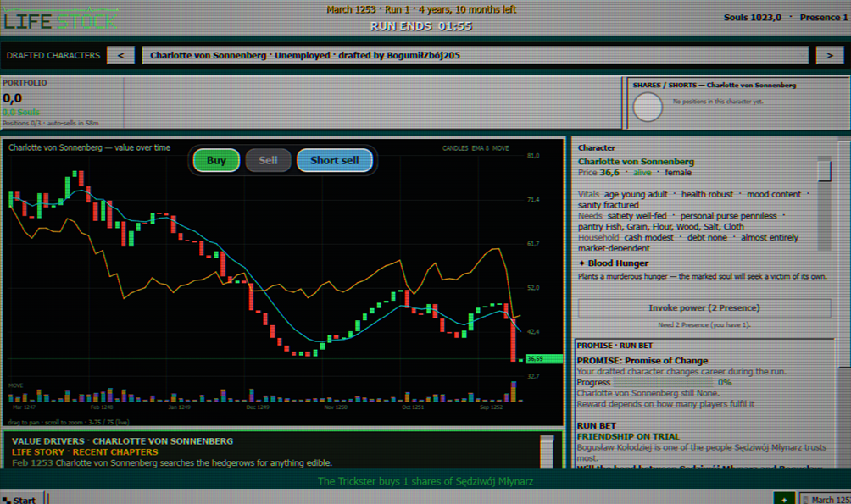Click the Character panel scrollbar thumb

point(825,169)
